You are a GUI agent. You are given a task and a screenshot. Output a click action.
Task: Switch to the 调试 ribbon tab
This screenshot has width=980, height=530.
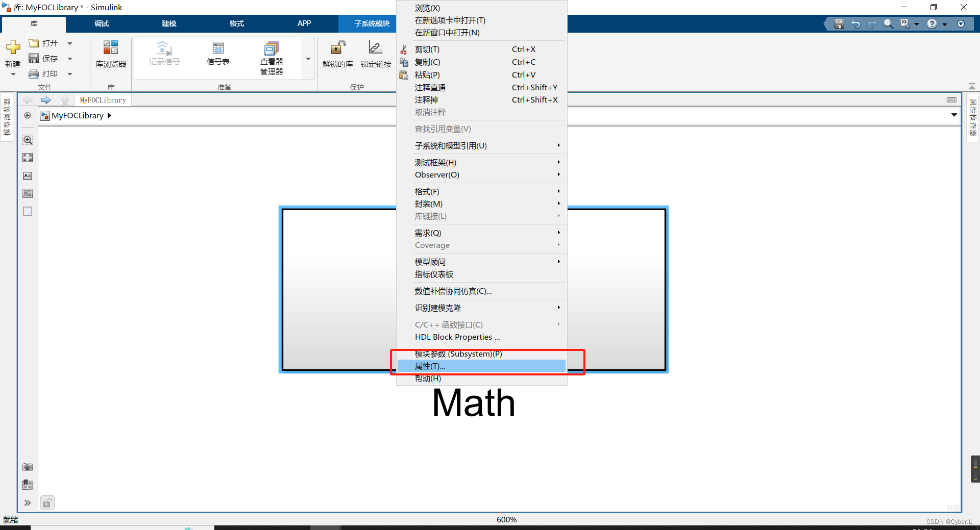(102, 23)
